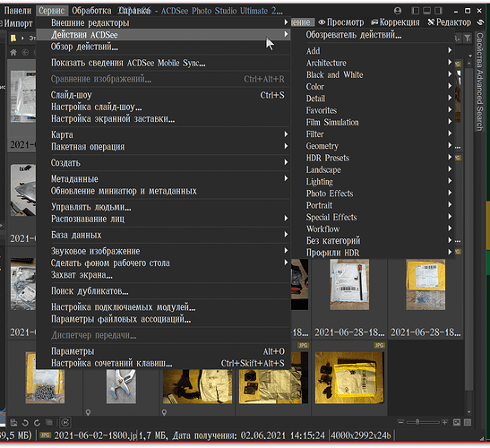Open the user account profile icon
Viewport: 490px width, 448px height.
click(398, 11)
